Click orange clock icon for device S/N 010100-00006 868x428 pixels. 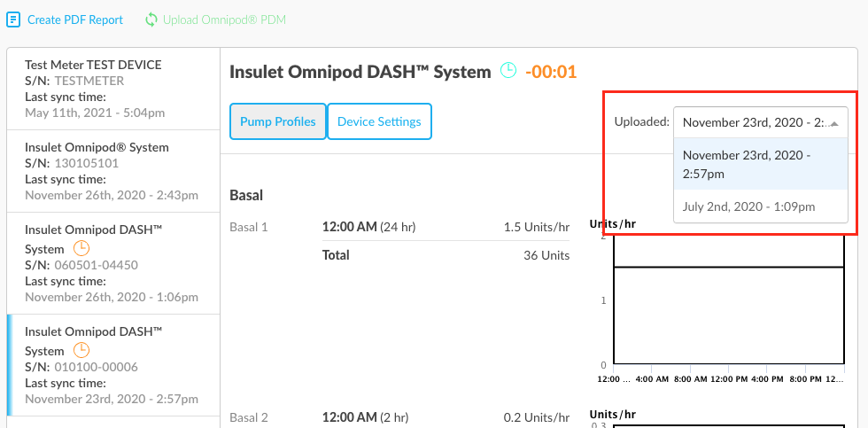point(81,349)
